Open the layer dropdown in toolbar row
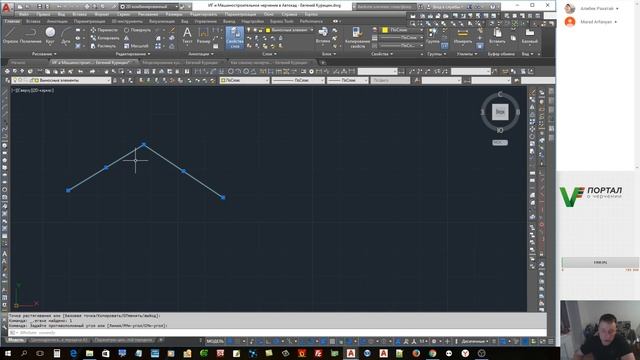Screen dimensions: 640x360 pyautogui.click(x=61, y=80)
